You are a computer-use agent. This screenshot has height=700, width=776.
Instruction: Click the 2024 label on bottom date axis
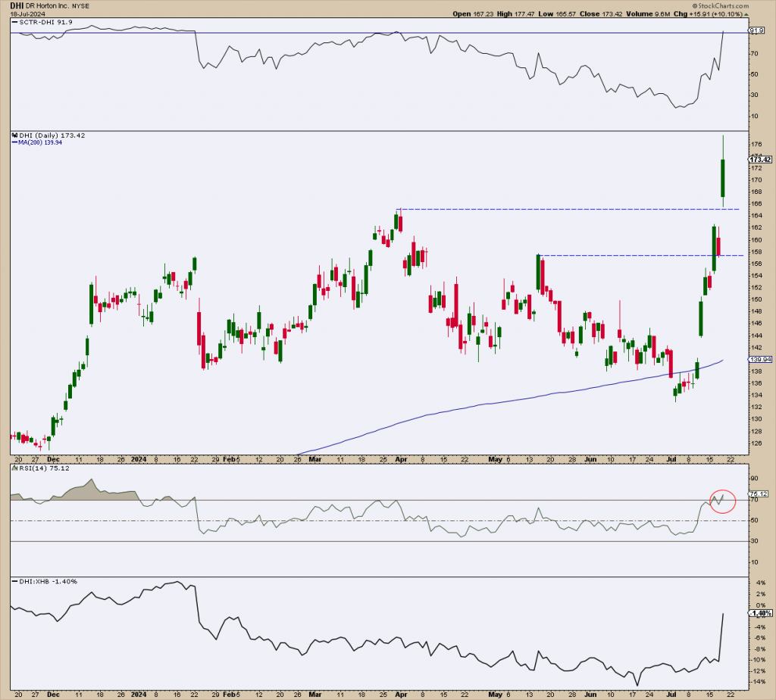(x=139, y=694)
